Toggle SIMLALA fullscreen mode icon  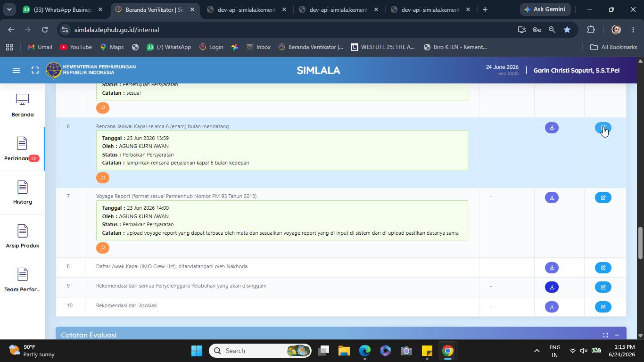click(x=35, y=70)
